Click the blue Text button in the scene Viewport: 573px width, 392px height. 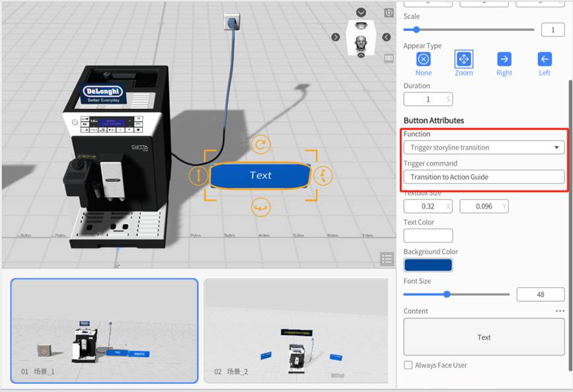(260, 175)
